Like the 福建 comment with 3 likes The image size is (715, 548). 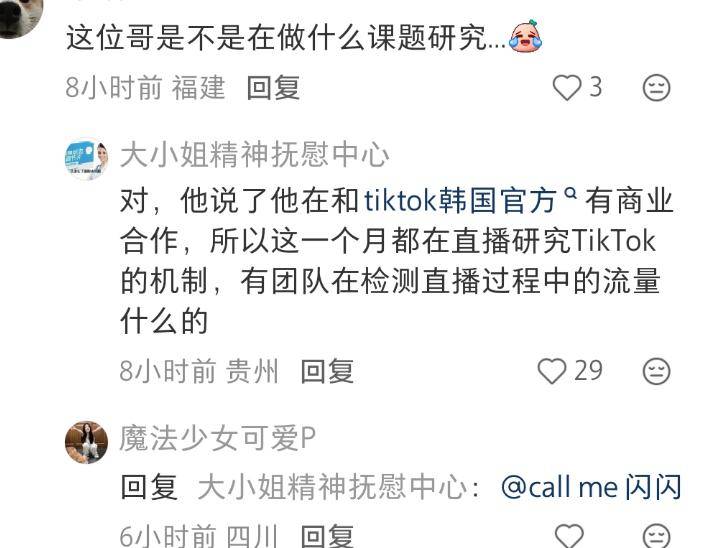pyautogui.click(x=566, y=87)
